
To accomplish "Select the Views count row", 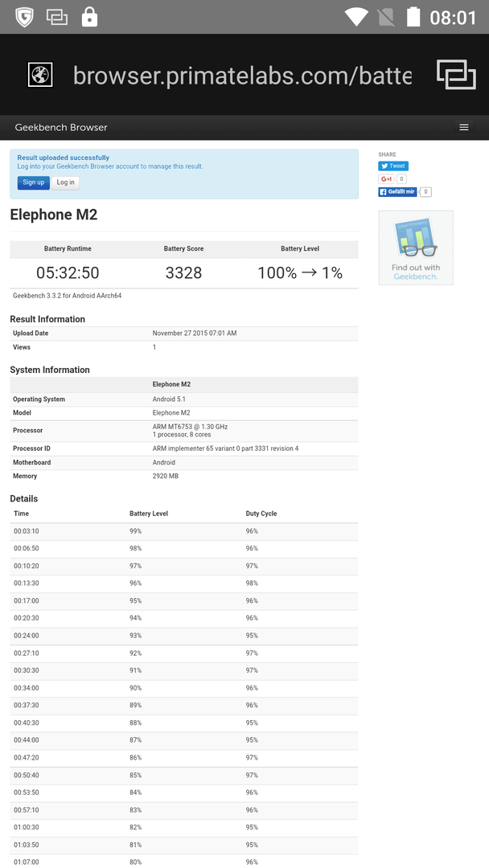I will [184, 347].
